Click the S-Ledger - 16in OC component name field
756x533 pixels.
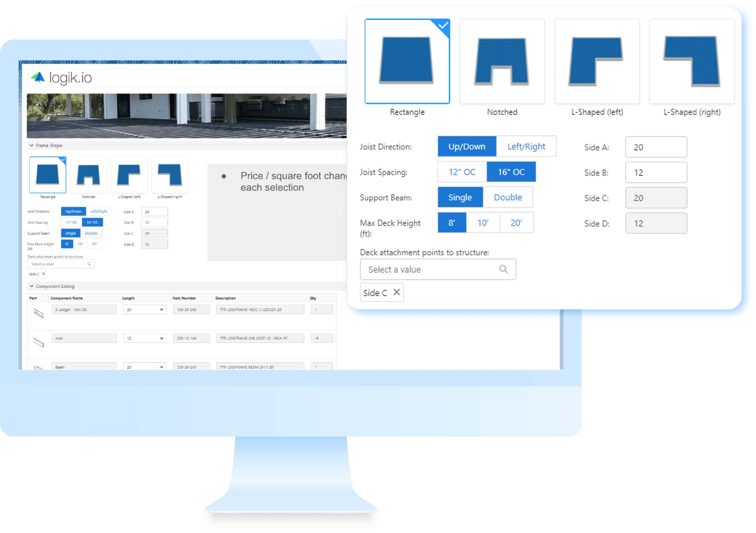[84, 309]
